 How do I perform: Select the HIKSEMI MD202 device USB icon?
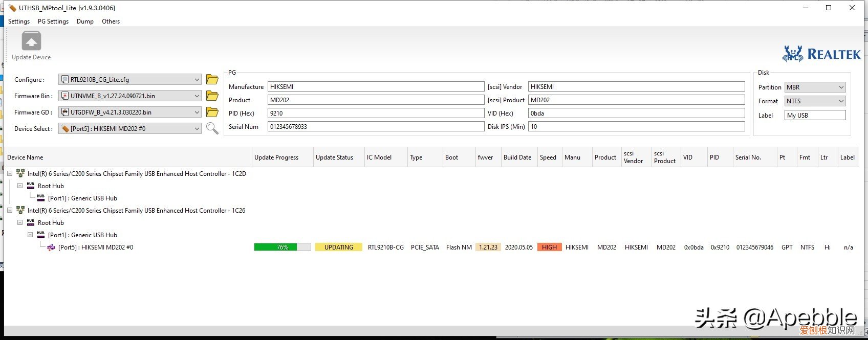[51, 247]
